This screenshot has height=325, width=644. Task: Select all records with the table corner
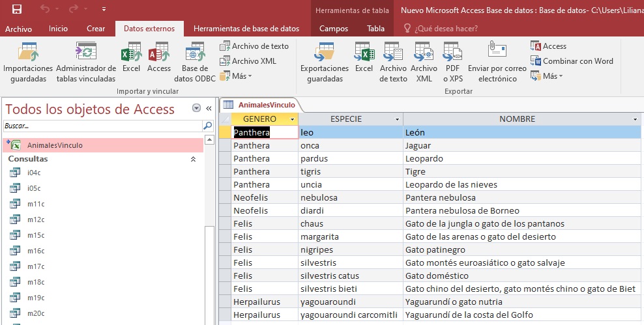(225, 119)
